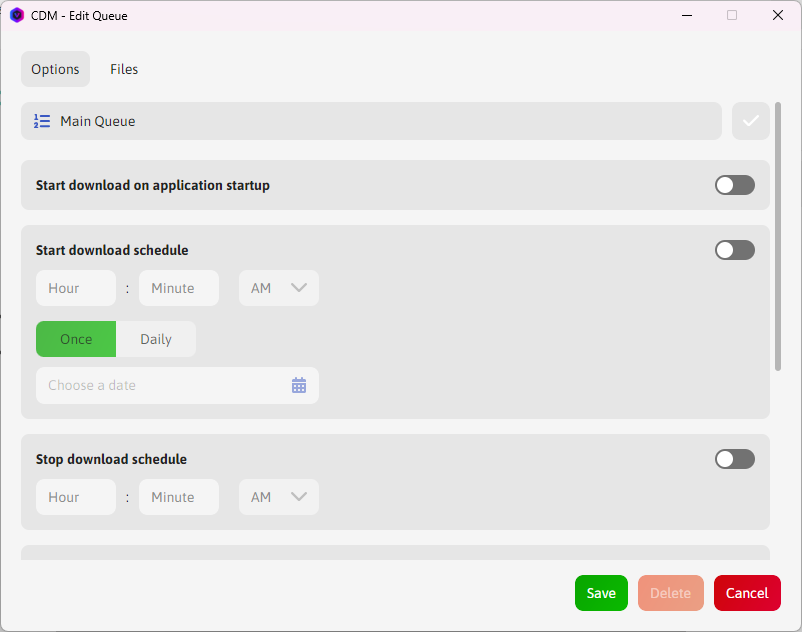Click the checkmark confirm queue name button
802x632 pixels.
751,121
